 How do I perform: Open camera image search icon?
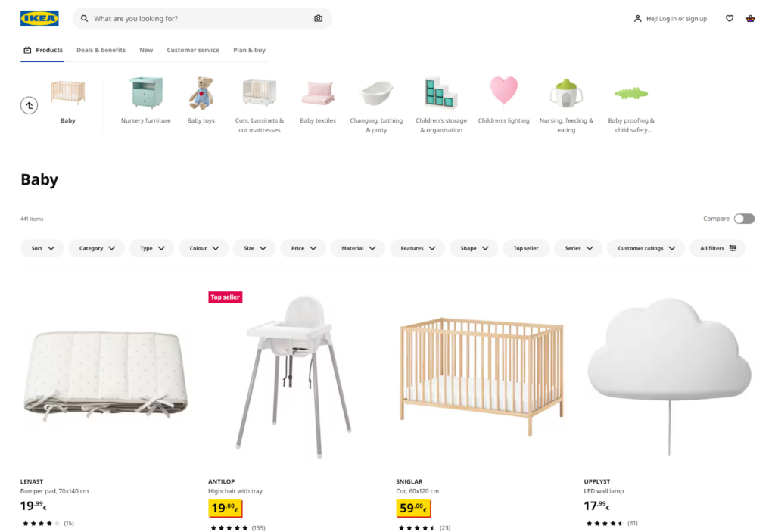point(319,18)
